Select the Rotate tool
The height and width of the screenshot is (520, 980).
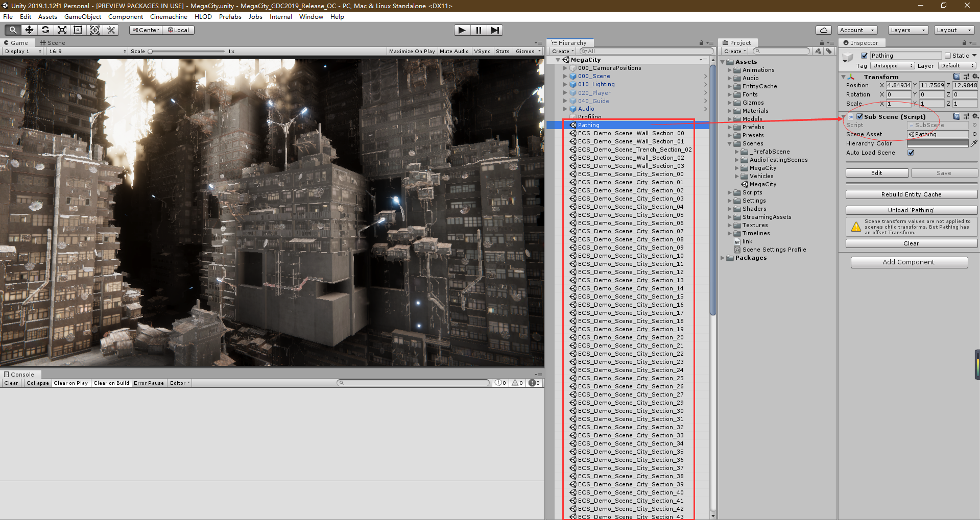pyautogui.click(x=45, y=30)
